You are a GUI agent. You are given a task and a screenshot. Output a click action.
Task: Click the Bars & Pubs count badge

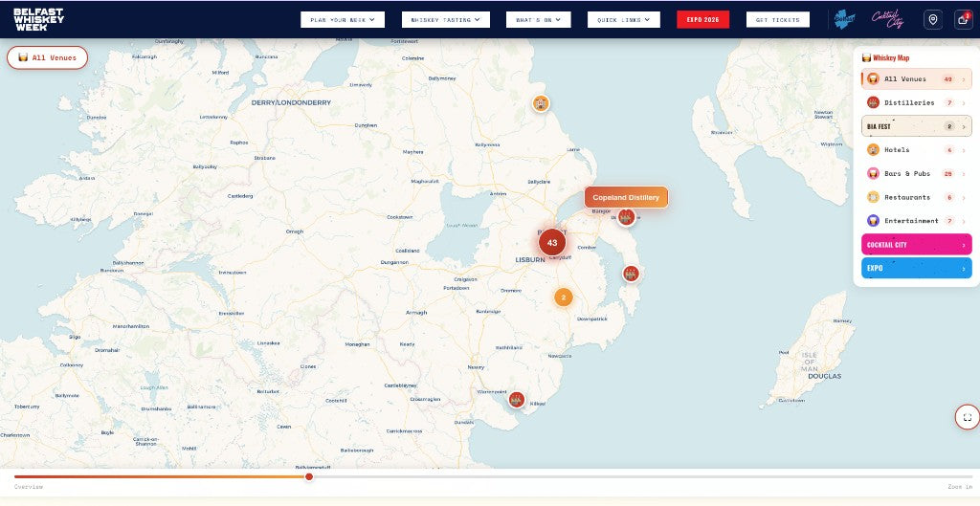click(948, 174)
